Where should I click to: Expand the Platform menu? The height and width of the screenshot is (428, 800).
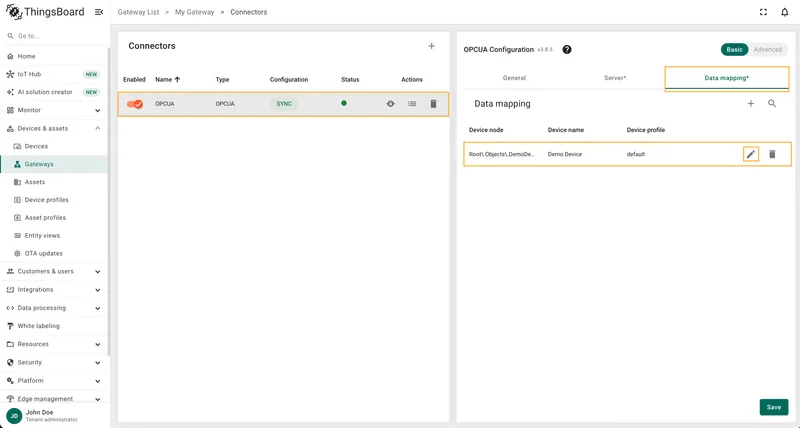coord(97,381)
